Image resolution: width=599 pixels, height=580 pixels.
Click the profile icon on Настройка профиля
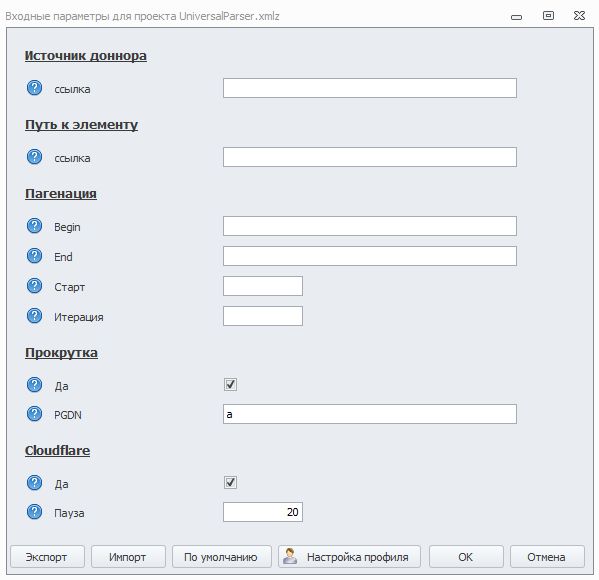coord(290,556)
